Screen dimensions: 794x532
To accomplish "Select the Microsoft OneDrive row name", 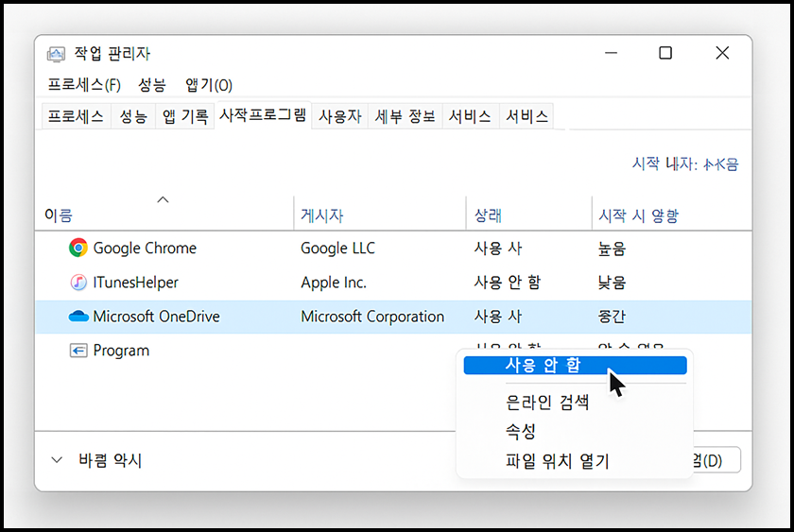I will point(156,317).
